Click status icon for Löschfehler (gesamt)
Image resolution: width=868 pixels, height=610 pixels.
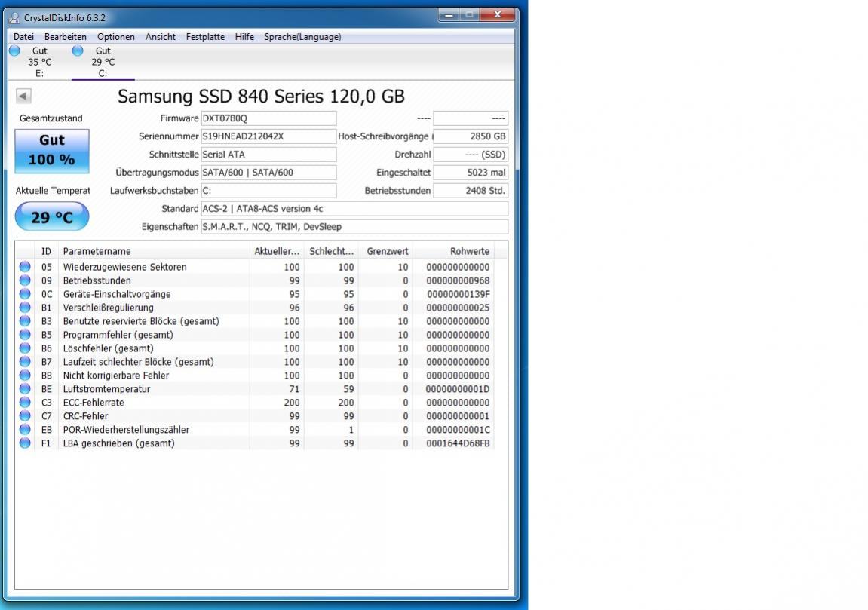click(25, 348)
